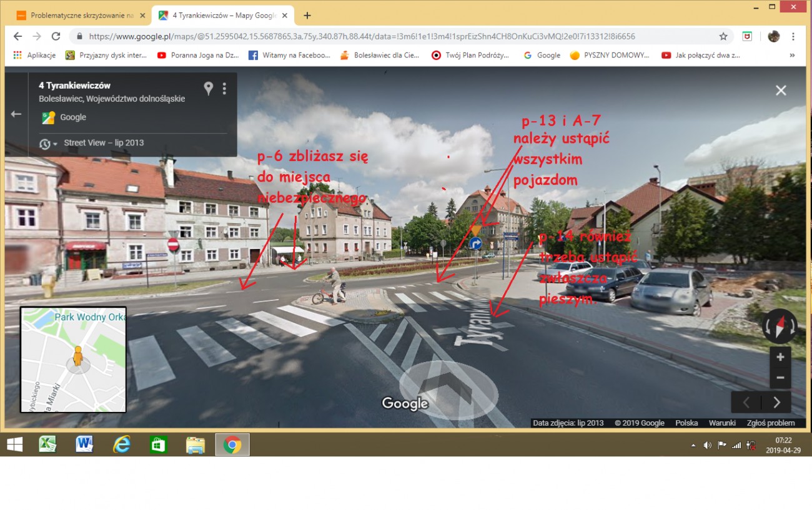Open a new Chrome tab
The width and height of the screenshot is (812, 510).
307,16
